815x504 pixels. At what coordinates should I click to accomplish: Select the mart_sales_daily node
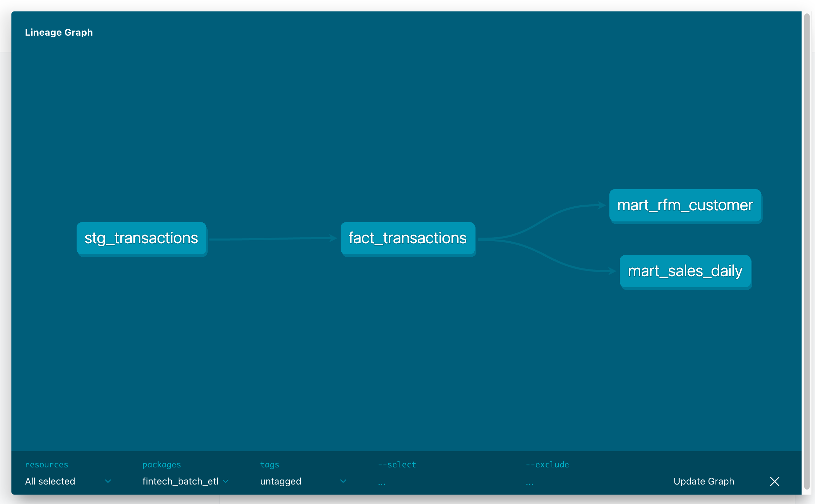coord(685,271)
